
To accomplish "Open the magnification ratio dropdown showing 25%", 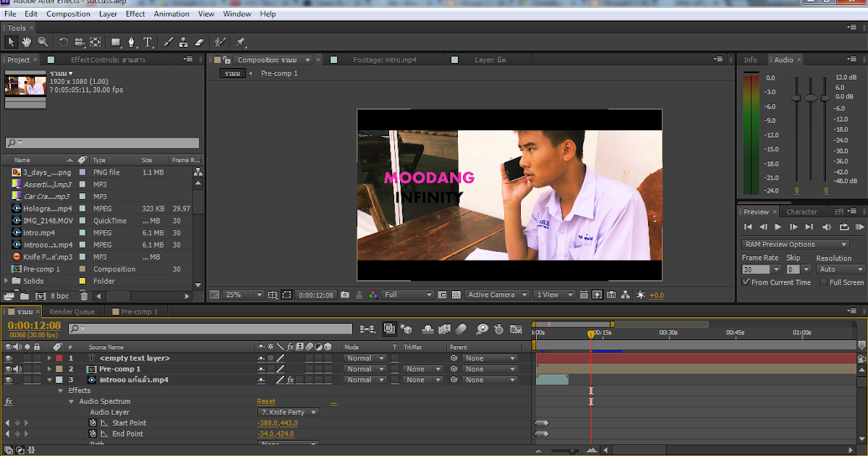I will (242, 295).
